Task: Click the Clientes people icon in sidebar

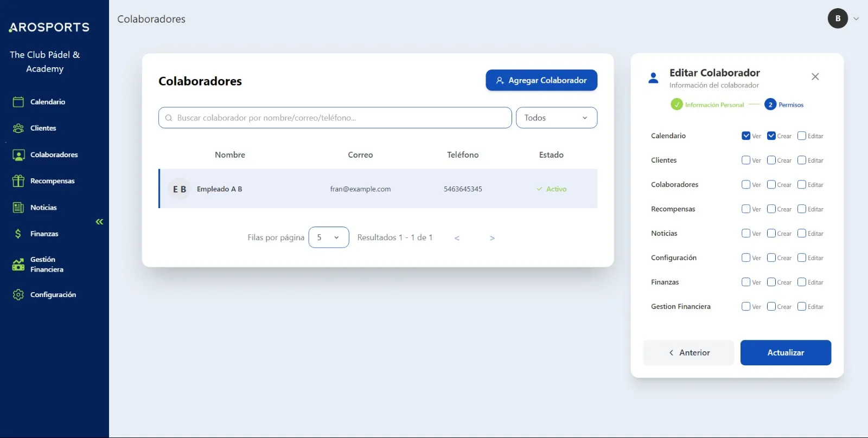Action: [x=18, y=128]
